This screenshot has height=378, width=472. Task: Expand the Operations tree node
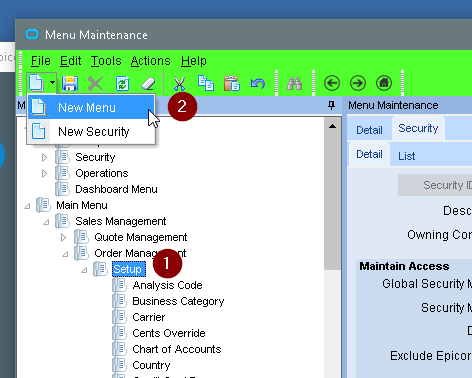44,173
